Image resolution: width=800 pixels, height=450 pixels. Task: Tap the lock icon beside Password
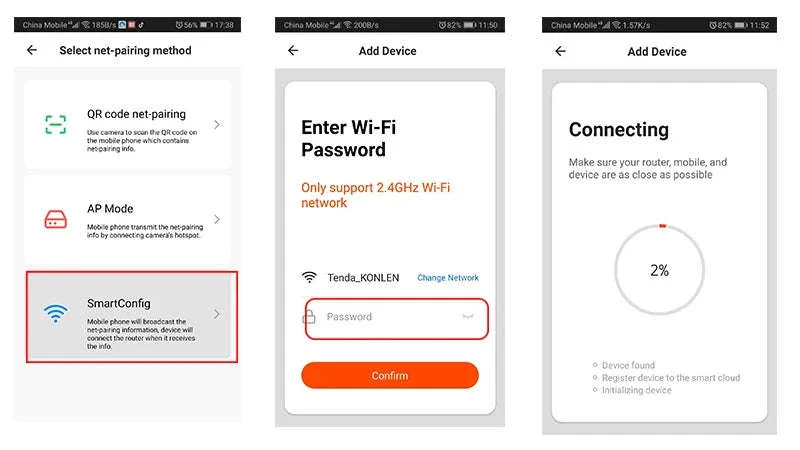tap(309, 317)
